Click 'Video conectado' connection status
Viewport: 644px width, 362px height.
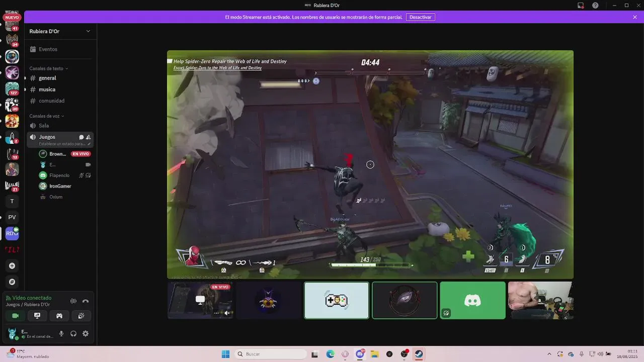click(32, 298)
